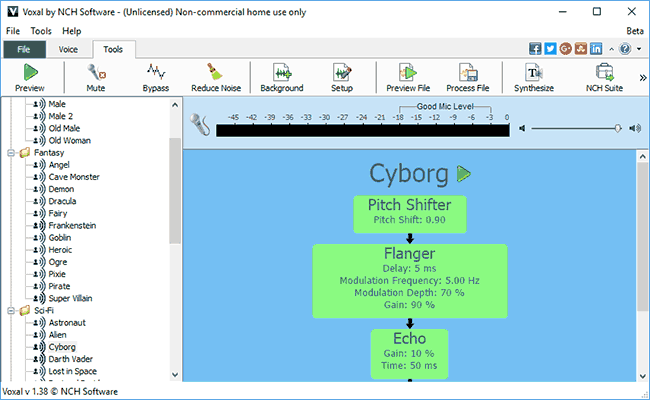Click the microphone icon beside level meter
Image resolution: width=650 pixels, height=400 pixels.
(x=200, y=124)
